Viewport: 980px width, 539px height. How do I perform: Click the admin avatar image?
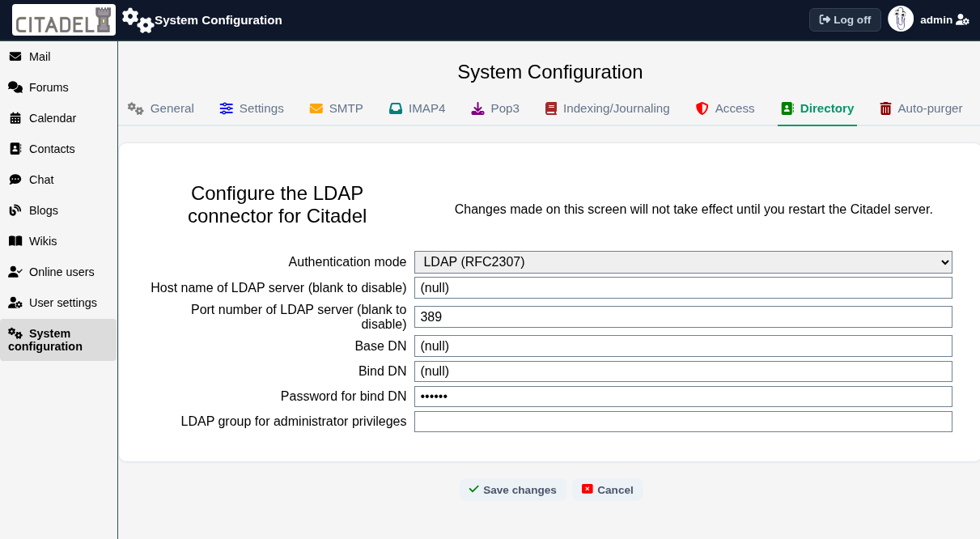point(901,19)
